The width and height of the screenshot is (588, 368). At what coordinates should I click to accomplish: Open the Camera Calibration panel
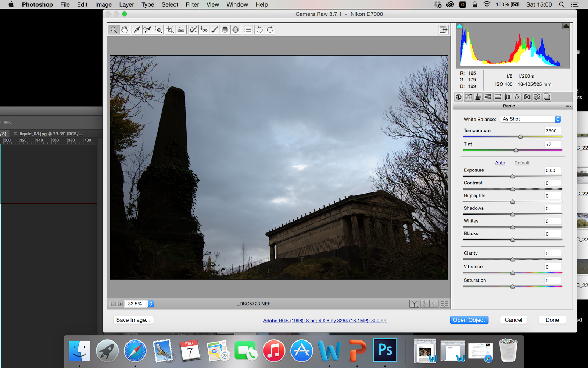tap(527, 97)
